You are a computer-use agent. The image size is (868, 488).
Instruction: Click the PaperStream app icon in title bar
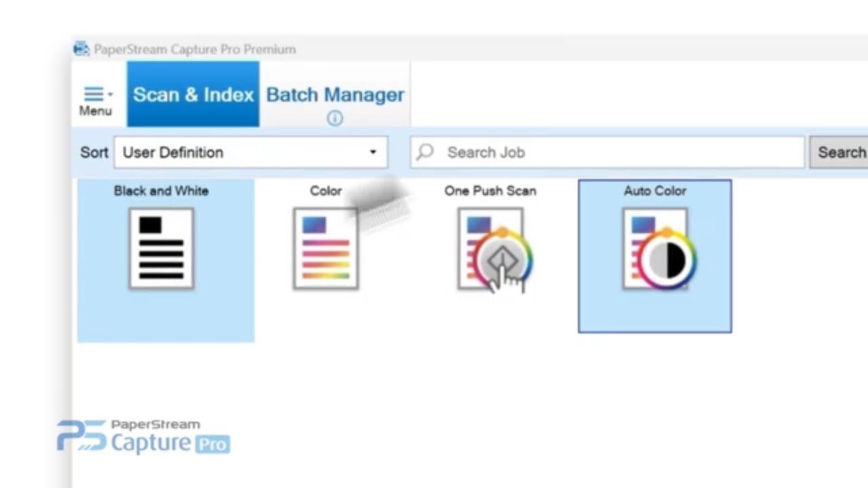point(81,49)
